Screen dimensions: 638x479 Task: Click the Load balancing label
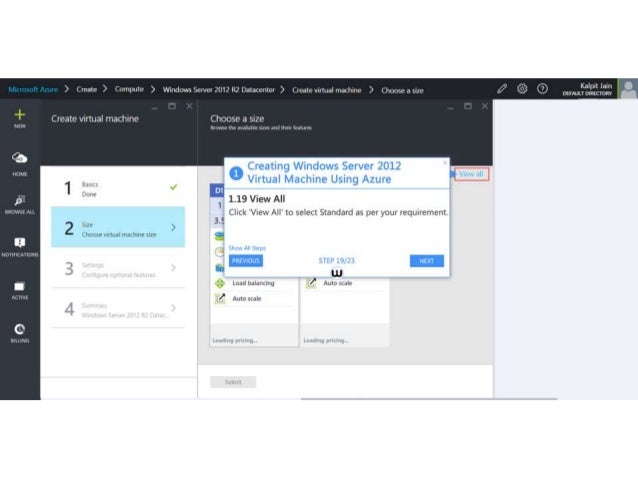pyautogui.click(x=253, y=283)
